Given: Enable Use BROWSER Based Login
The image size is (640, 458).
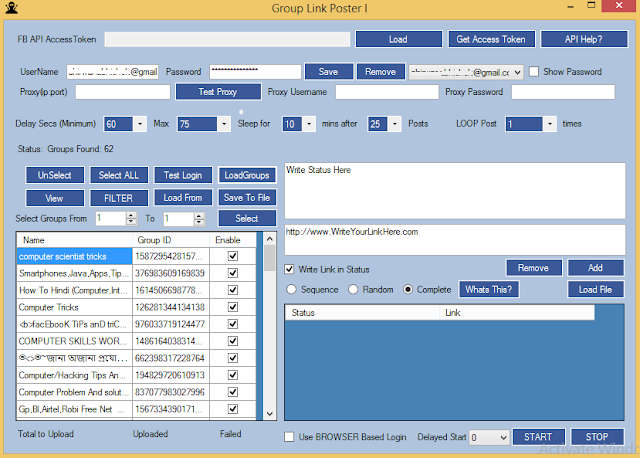Looking at the screenshot, I should pos(289,437).
